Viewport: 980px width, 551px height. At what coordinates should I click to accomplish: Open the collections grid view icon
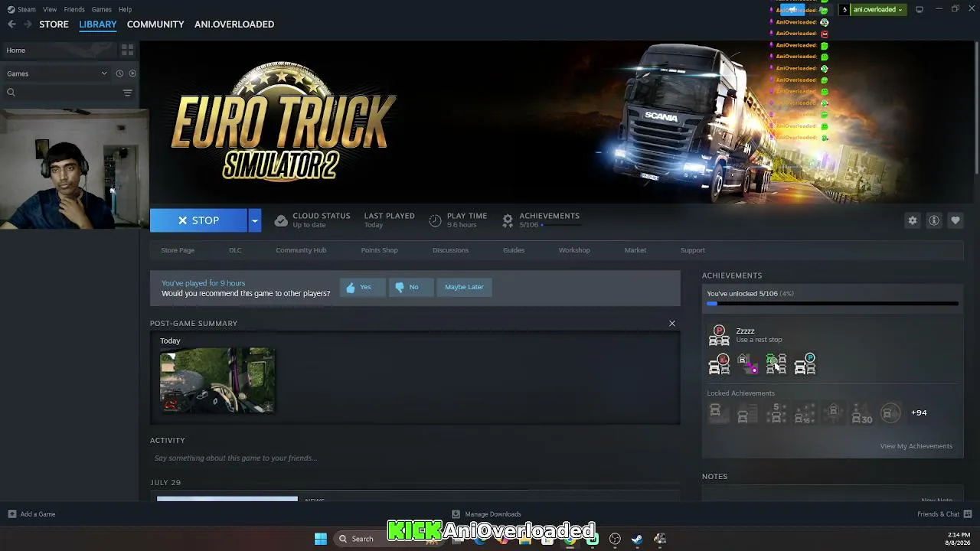coord(127,50)
